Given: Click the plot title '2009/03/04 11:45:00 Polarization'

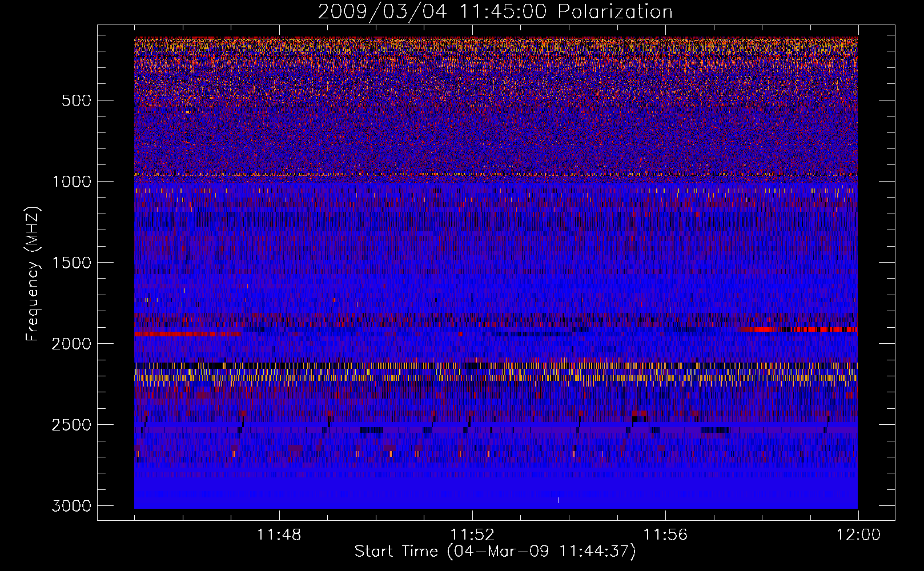Looking at the screenshot, I should click(x=495, y=11).
